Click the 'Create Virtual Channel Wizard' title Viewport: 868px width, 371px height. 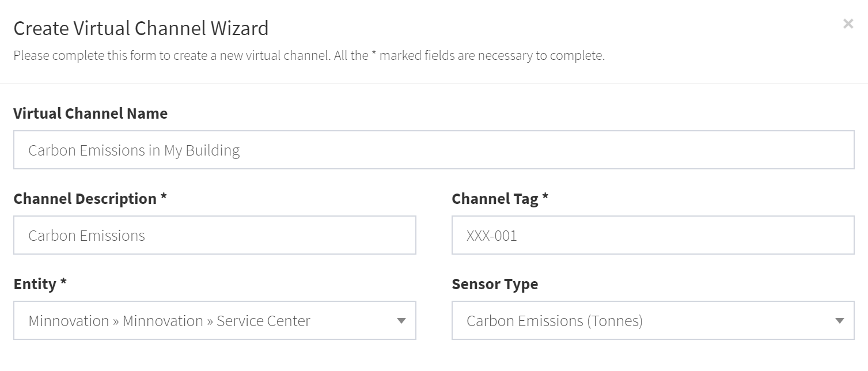point(141,28)
